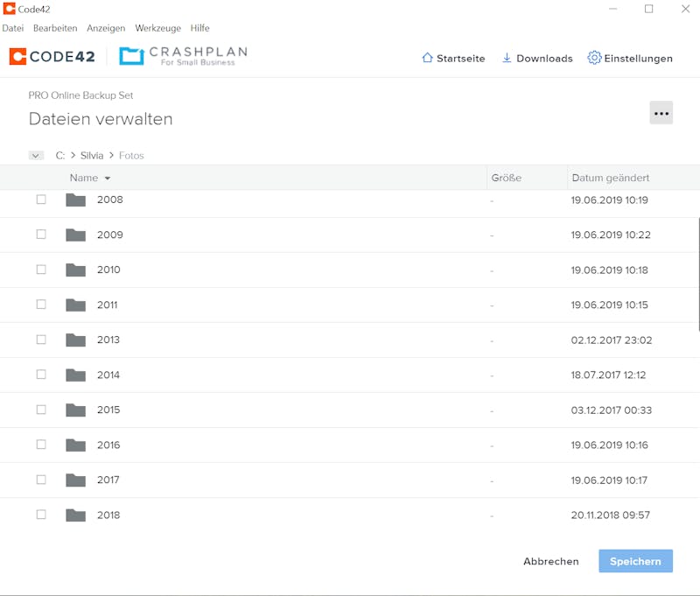
Task: Open the 2016 folder icon
Action: click(x=75, y=445)
